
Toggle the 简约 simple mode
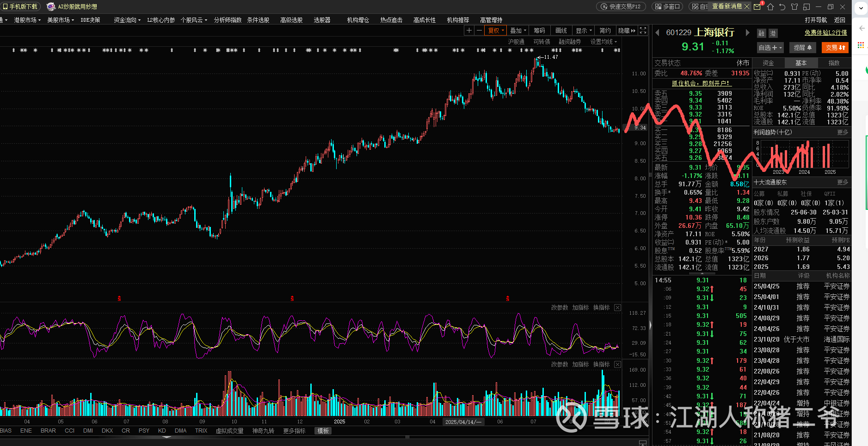tap(605, 31)
